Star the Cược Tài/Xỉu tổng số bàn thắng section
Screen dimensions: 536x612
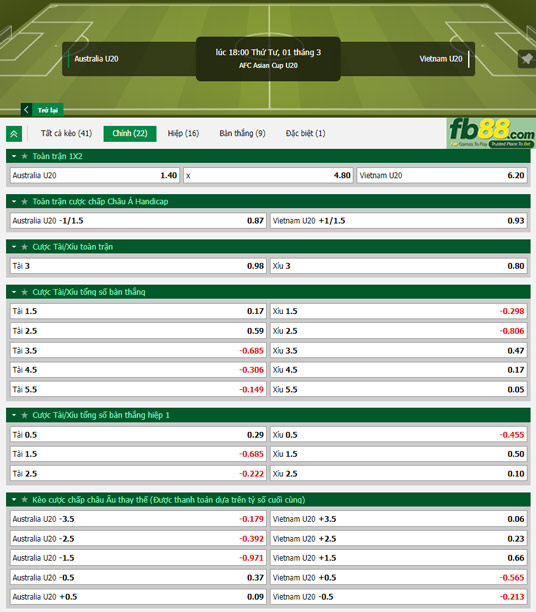coord(25,292)
